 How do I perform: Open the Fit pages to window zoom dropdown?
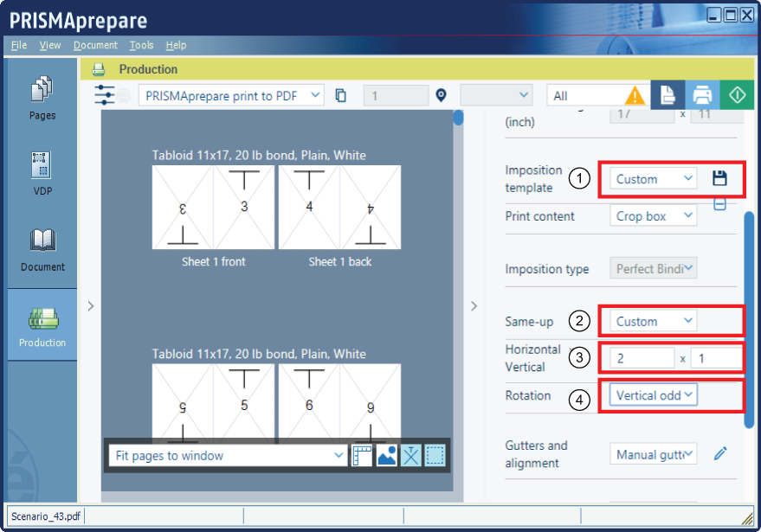(228, 455)
